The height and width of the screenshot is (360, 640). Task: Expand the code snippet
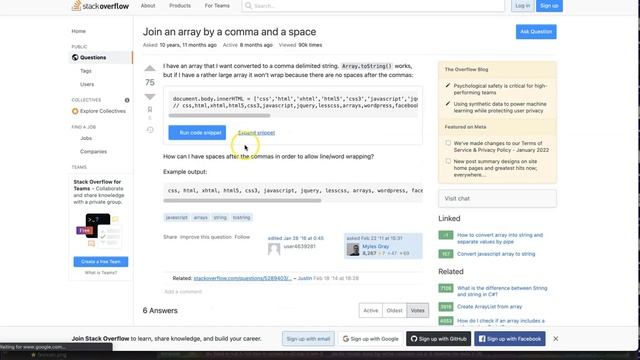point(256,133)
